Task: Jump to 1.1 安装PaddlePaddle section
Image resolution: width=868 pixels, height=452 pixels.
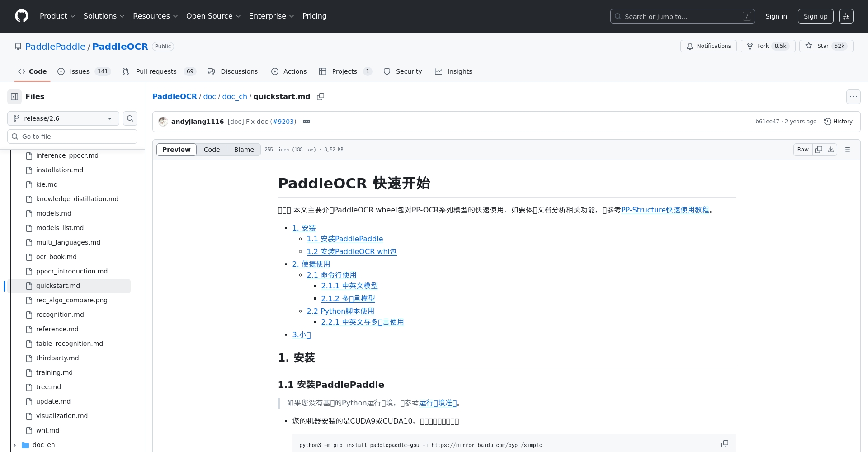Action: tap(345, 239)
